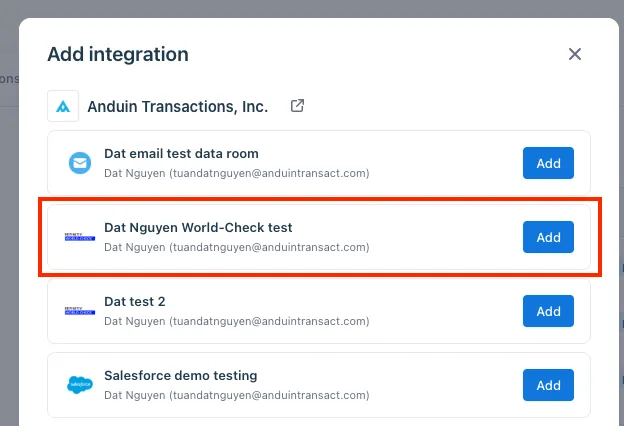
Task: Add the Salesforce demo testing integration
Action: coord(548,385)
